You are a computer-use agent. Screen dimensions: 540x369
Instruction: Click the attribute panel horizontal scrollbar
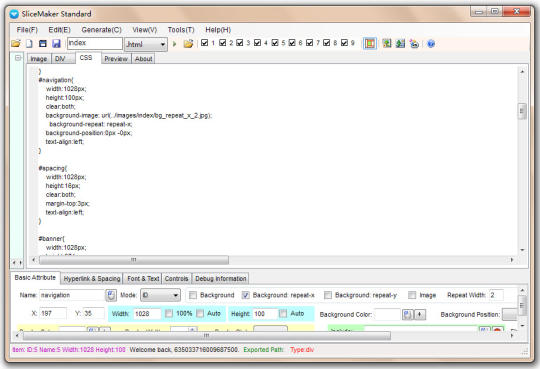pyautogui.click(x=207, y=335)
